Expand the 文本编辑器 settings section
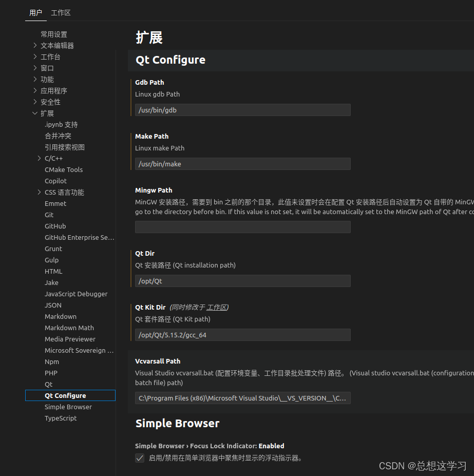 pos(56,45)
